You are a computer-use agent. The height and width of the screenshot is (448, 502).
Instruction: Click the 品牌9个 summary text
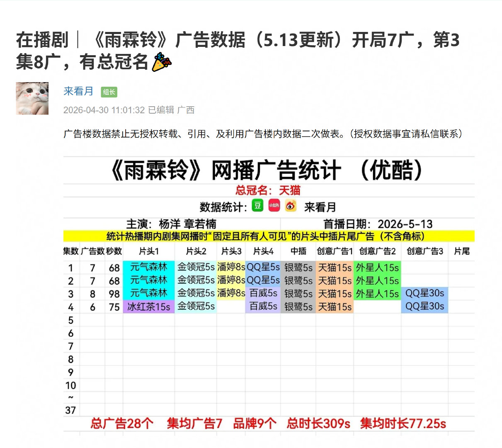pos(255,424)
